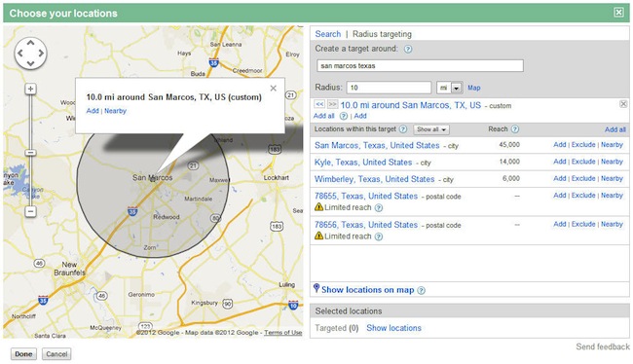Click Add in the map info bubble

click(x=93, y=111)
